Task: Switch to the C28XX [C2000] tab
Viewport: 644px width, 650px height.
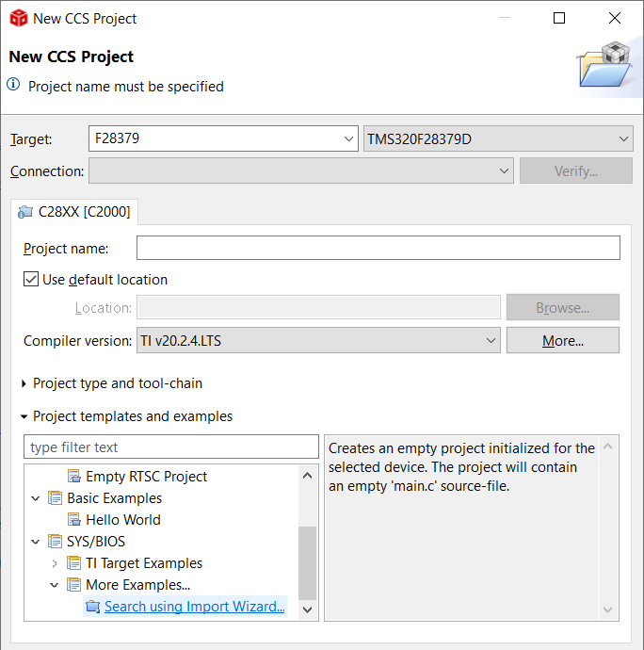Action: coord(74,212)
